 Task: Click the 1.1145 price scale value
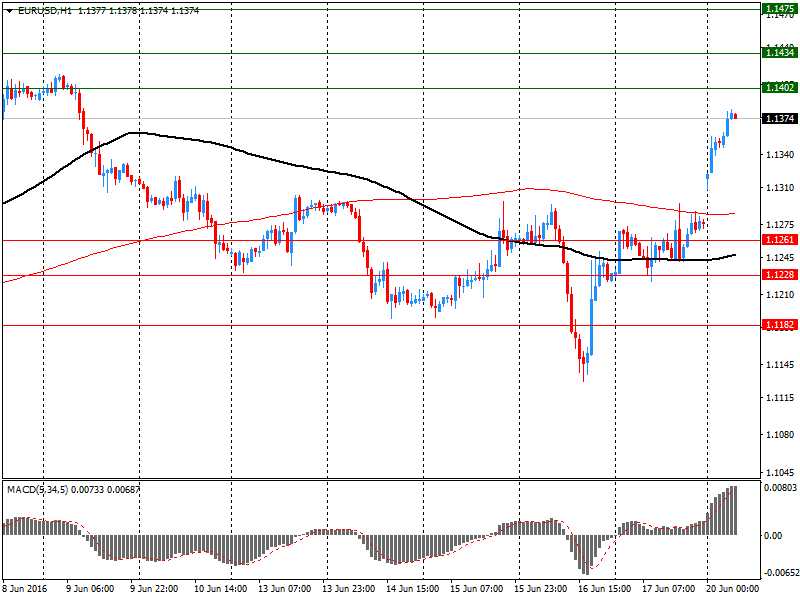pos(781,365)
